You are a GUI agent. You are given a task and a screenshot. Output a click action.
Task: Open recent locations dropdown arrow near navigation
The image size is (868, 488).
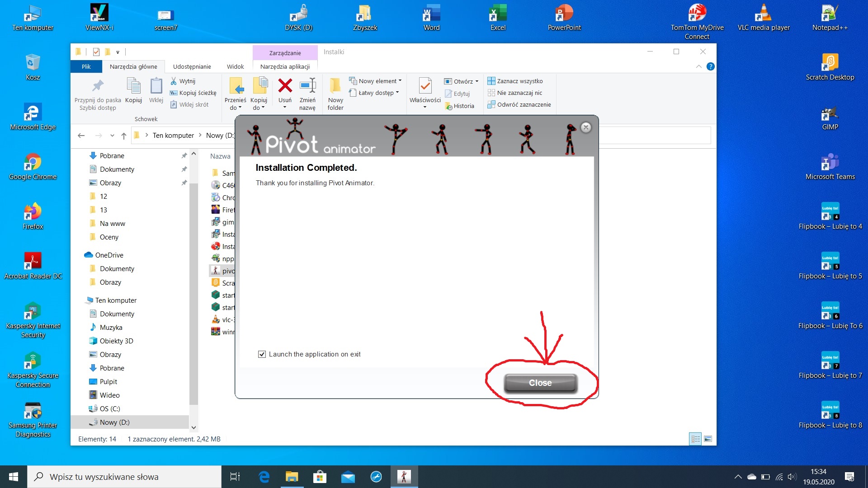click(x=112, y=136)
